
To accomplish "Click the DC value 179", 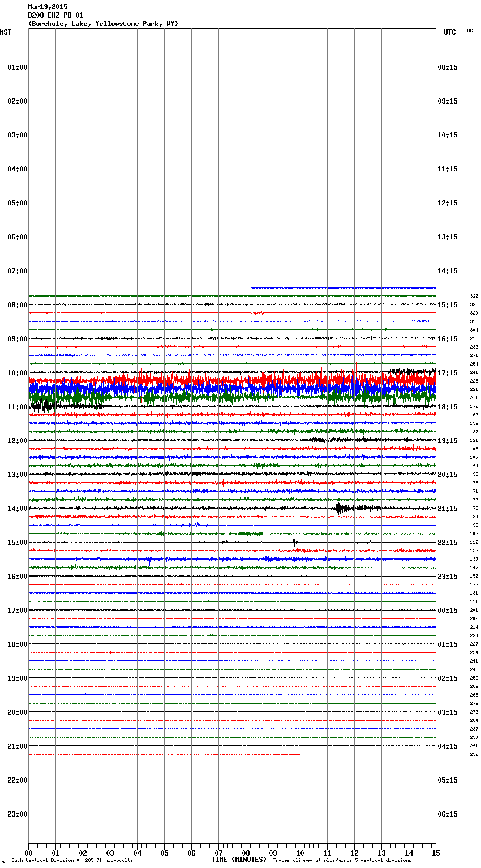I will (x=474, y=406).
